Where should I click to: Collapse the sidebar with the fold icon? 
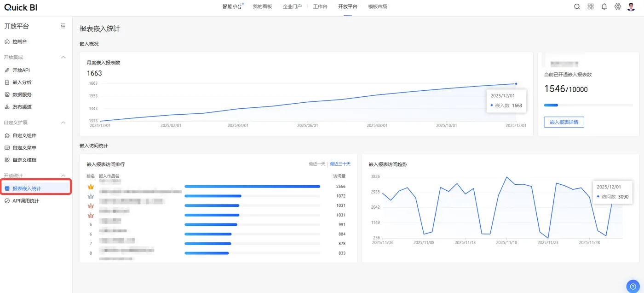tap(63, 26)
